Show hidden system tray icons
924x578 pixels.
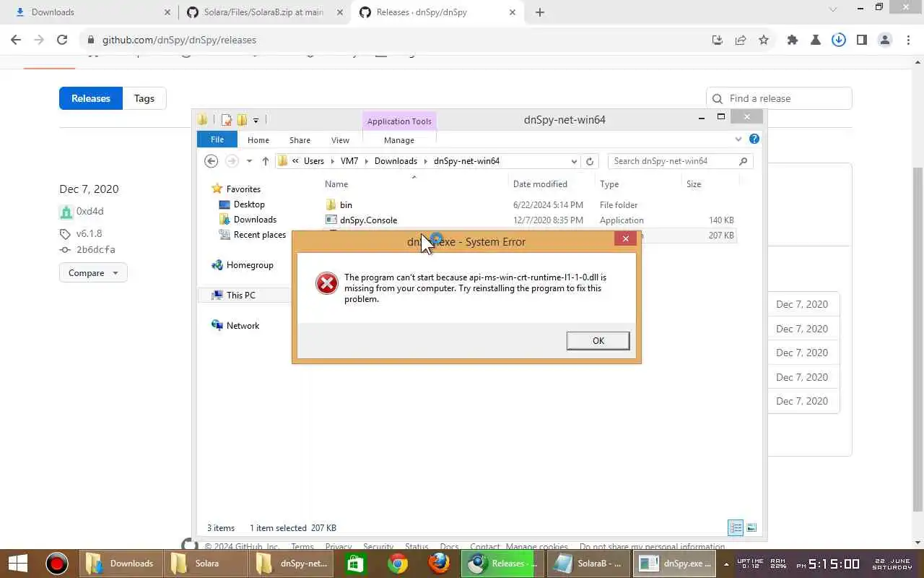pyautogui.click(x=726, y=564)
